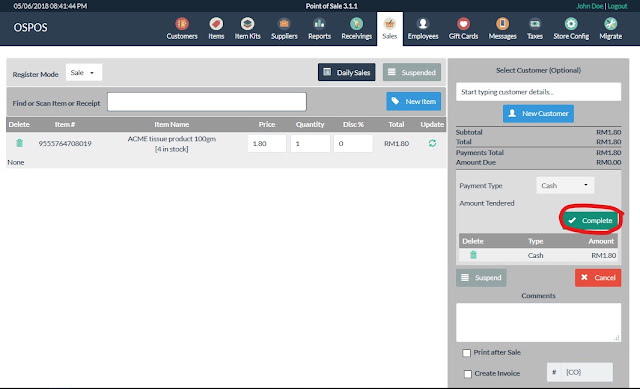Click the Logout link
Viewport: 640px width, 389px height.
click(617, 6)
